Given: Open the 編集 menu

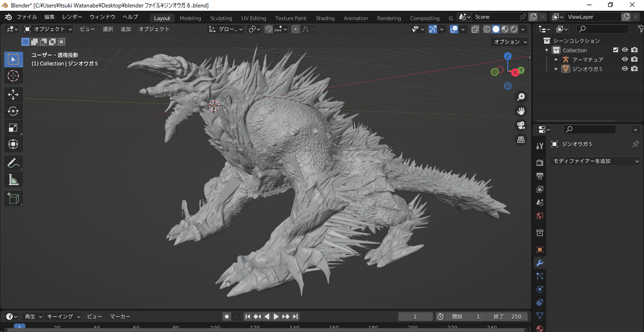Looking at the screenshot, I should click(49, 17).
